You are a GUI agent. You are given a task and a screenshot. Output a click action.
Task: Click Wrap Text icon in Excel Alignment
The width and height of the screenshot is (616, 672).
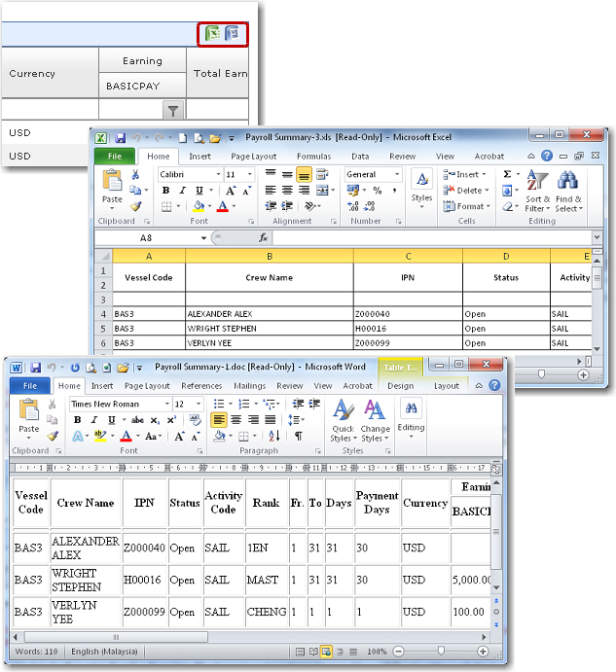(322, 174)
